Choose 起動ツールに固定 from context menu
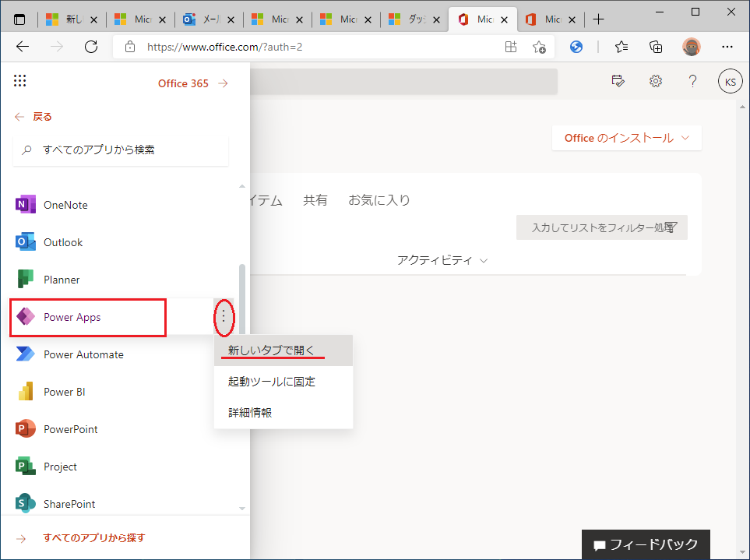 (283, 382)
